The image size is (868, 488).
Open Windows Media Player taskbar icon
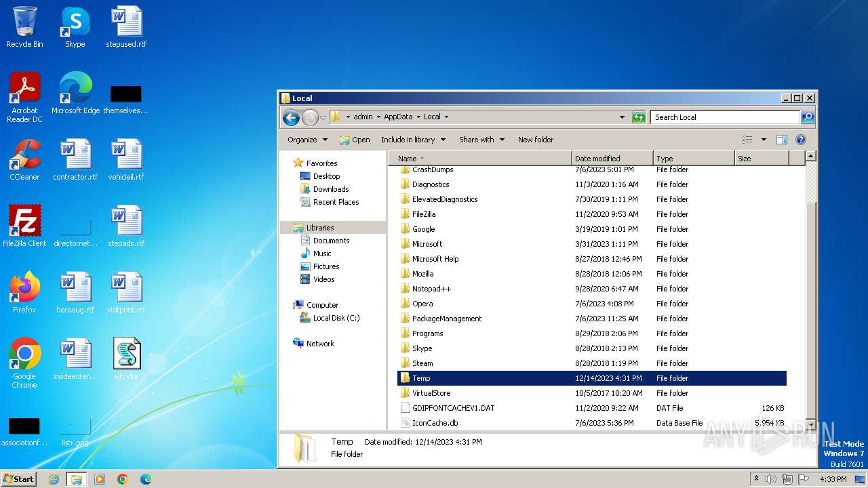[x=100, y=479]
